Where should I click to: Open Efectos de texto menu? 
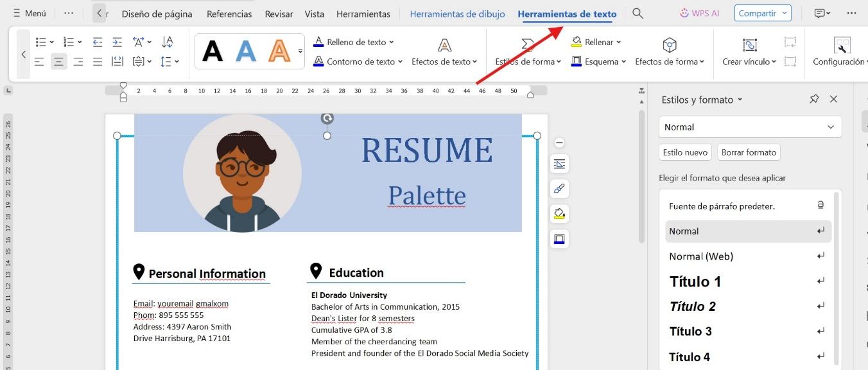point(445,62)
